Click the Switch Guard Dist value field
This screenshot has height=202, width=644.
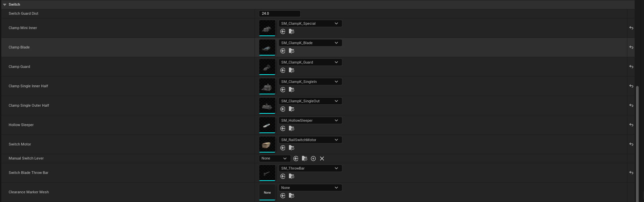279,14
